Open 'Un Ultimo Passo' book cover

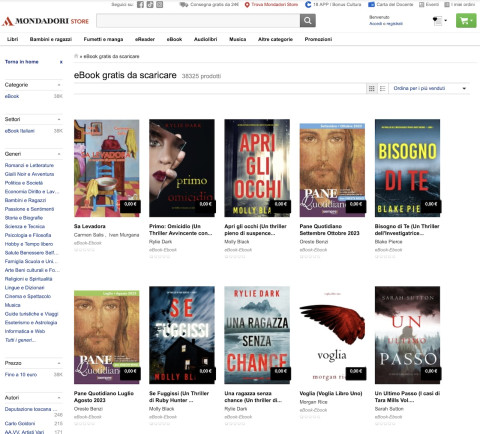(407, 335)
